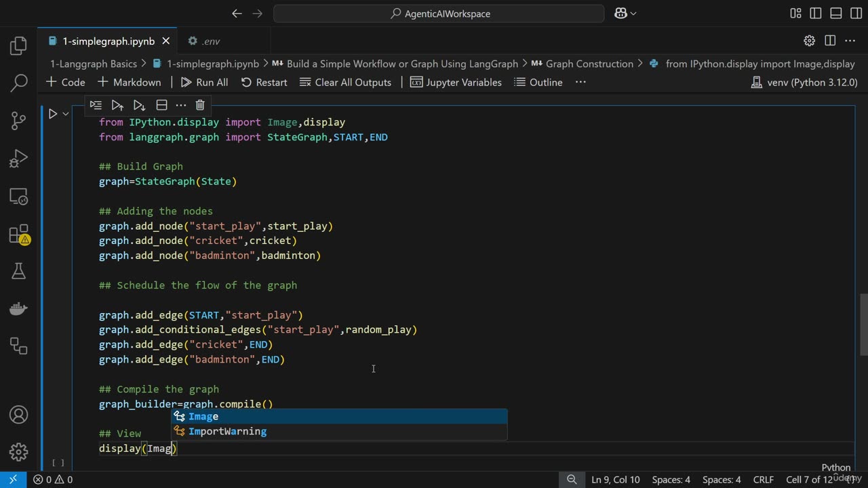Choose Image from the autocomplete suggestions
The image size is (868, 488).
(203, 416)
